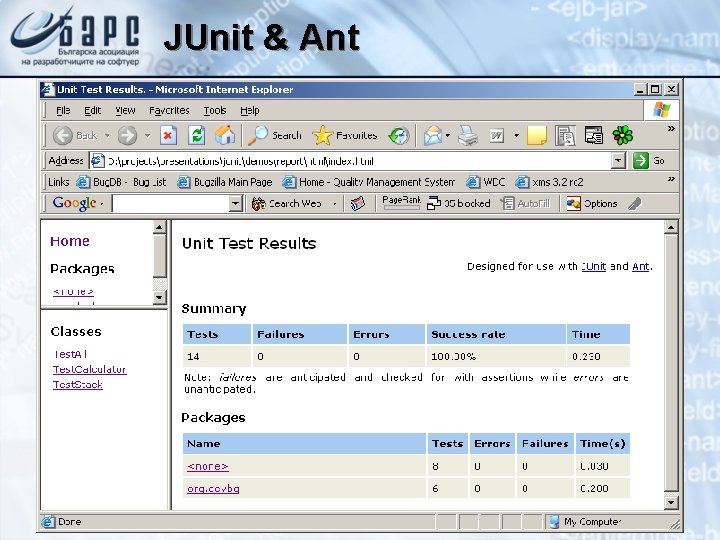Click the packages frame scroll down arrow
This screenshot has width=720, height=540.
pos(159,297)
